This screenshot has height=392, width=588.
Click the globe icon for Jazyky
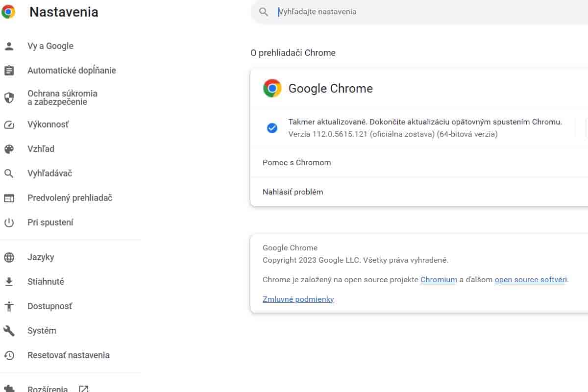(x=9, y=257)
